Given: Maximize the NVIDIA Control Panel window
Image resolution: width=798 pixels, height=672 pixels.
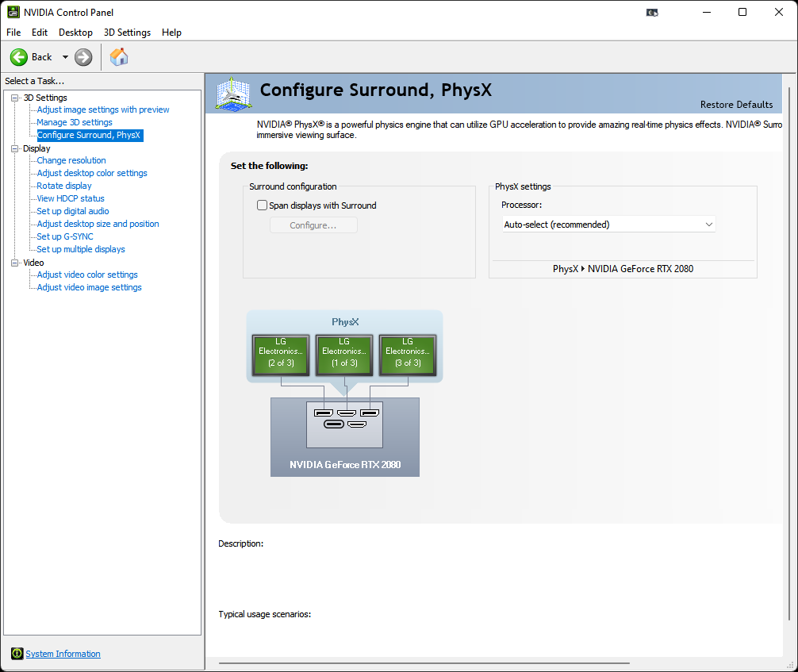Looking at the screenshot, I should [x=742, y=12].
